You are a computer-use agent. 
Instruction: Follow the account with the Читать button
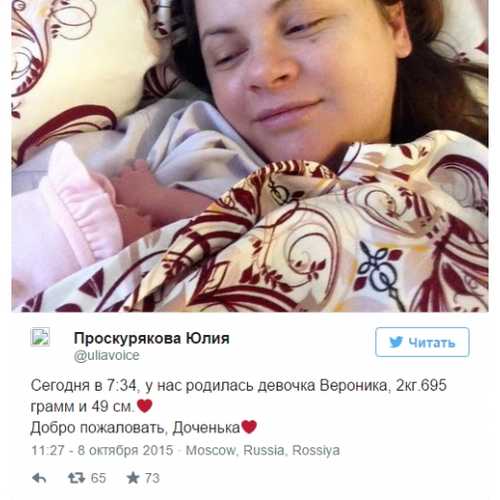tap(422, 342)
